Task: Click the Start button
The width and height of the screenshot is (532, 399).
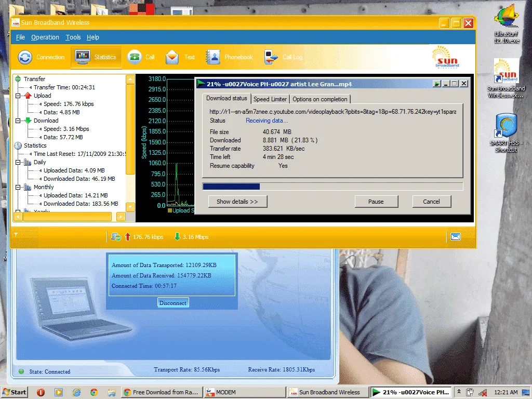Action: coord(14,392)
